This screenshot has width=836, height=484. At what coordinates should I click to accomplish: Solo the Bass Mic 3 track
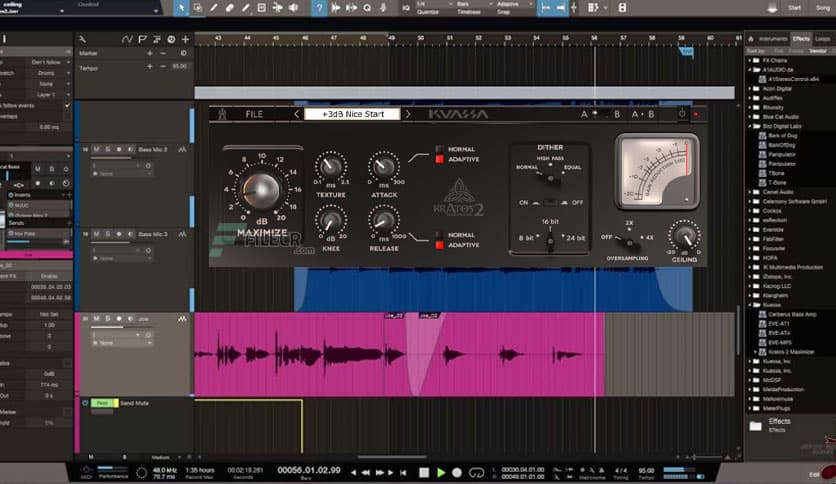(x=108, y=234)
